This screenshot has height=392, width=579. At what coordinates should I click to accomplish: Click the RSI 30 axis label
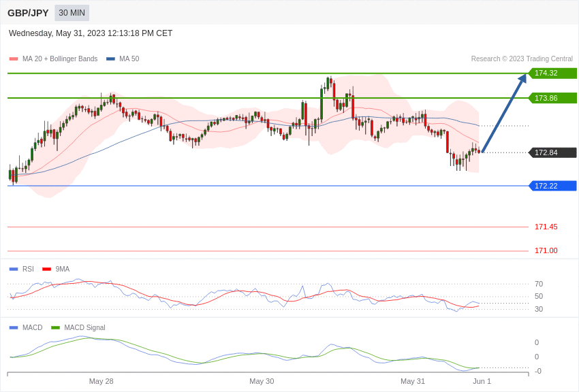click(539, 309)
